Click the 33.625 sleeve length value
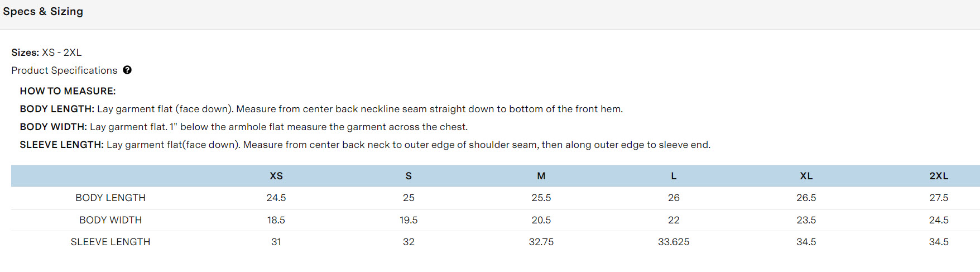This screenshot has width=980, height=272. [674, 242]
